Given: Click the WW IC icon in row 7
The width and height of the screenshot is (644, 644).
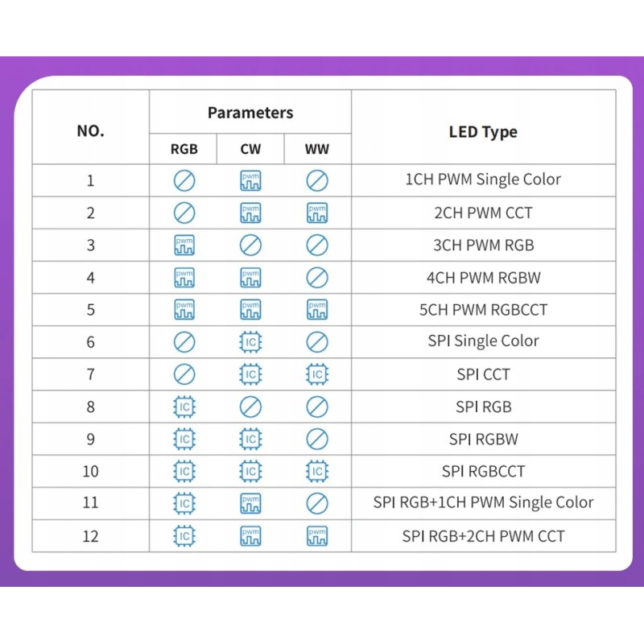Looking at the screenshot, I should point(317,374).
